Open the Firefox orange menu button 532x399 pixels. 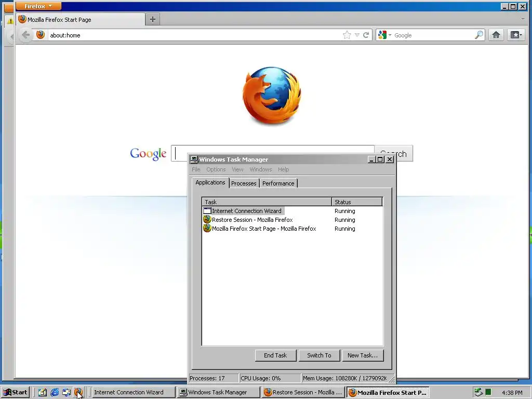coord(38,6)
